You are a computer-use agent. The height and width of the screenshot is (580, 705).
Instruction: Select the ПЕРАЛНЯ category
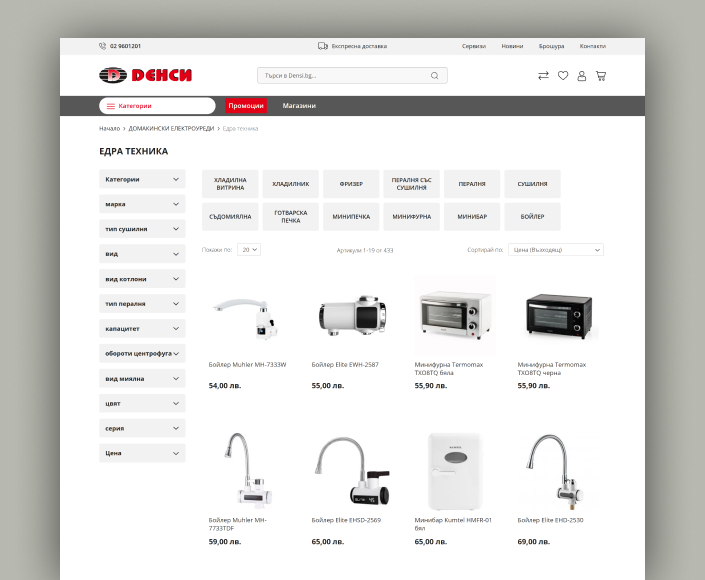click(x=472, y=184)
